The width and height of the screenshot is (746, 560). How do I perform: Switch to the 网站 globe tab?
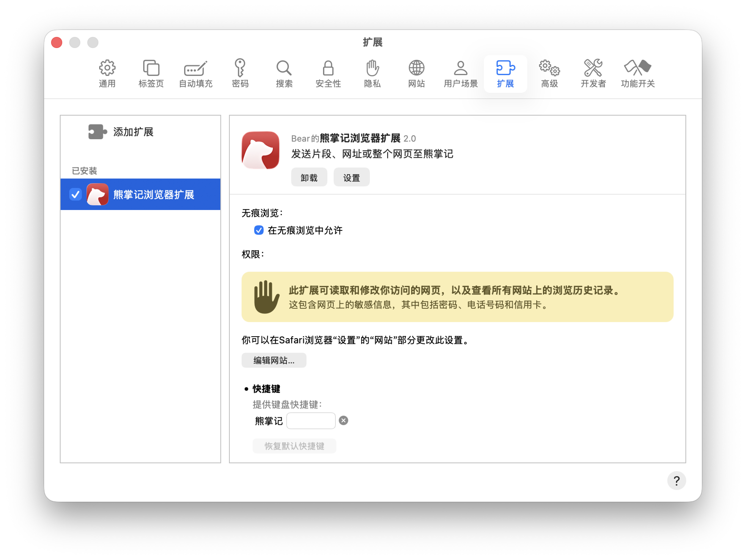point(416,74)
